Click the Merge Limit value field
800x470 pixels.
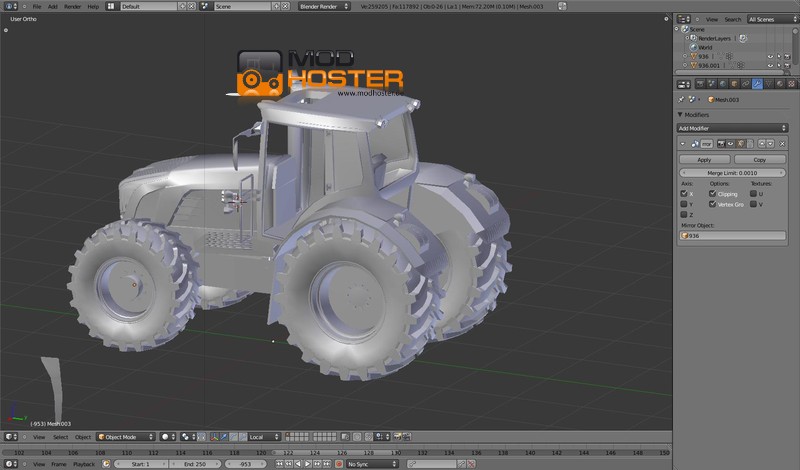click(x=732, y=173)
